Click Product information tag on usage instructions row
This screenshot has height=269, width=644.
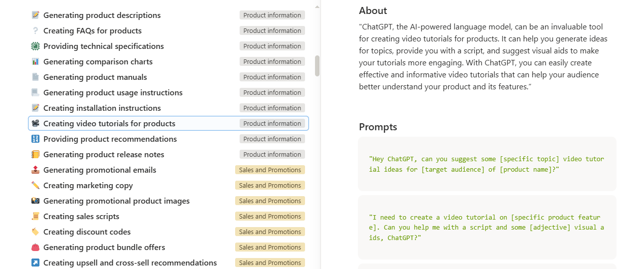click(x=272, y=92)
